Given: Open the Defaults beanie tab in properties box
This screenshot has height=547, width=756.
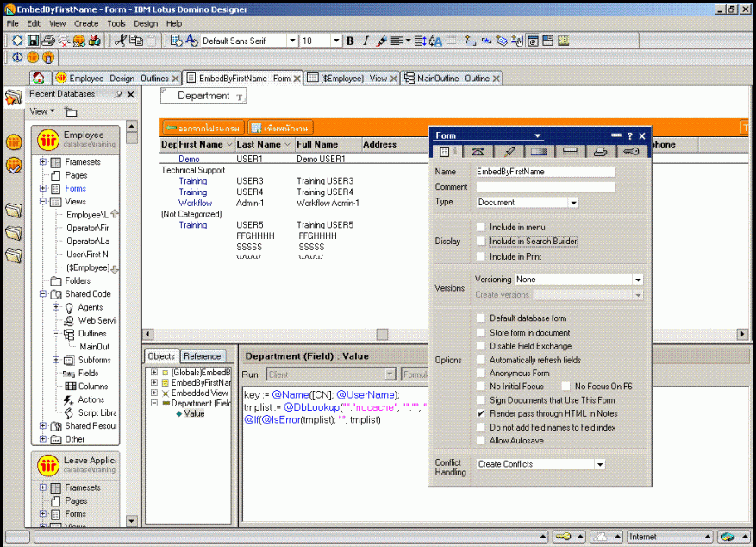Looking at the screenshot, I should (x=478, y=152).
